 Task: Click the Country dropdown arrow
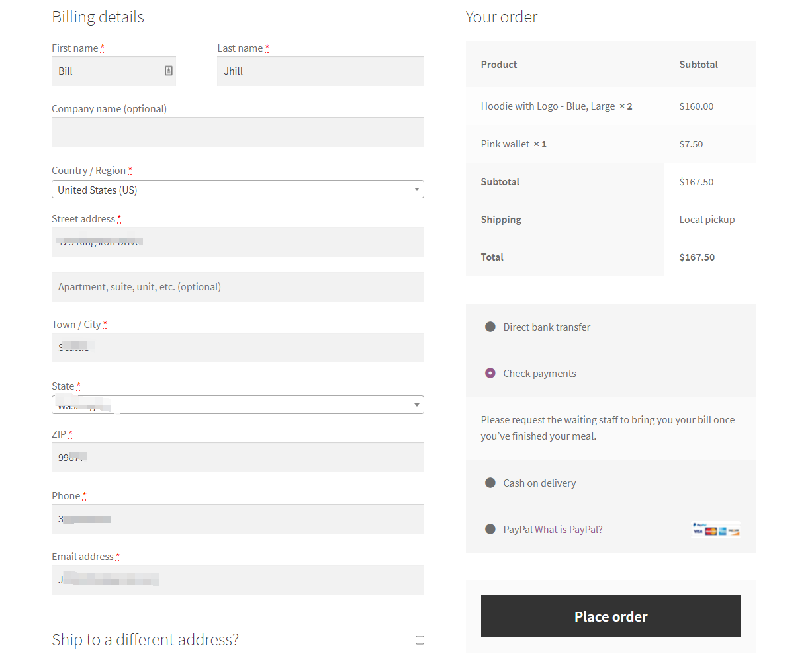pyautogui.click(x=417, y=189)
